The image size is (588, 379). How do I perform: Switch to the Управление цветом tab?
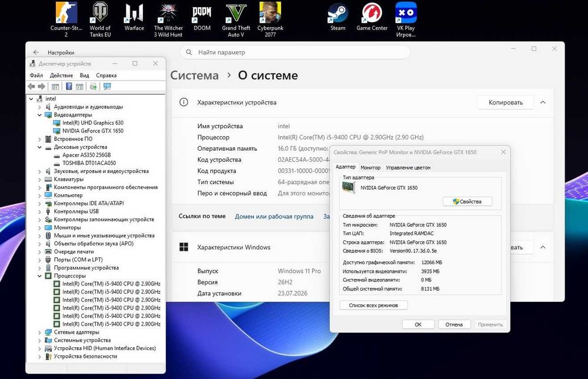pos(408,168)
